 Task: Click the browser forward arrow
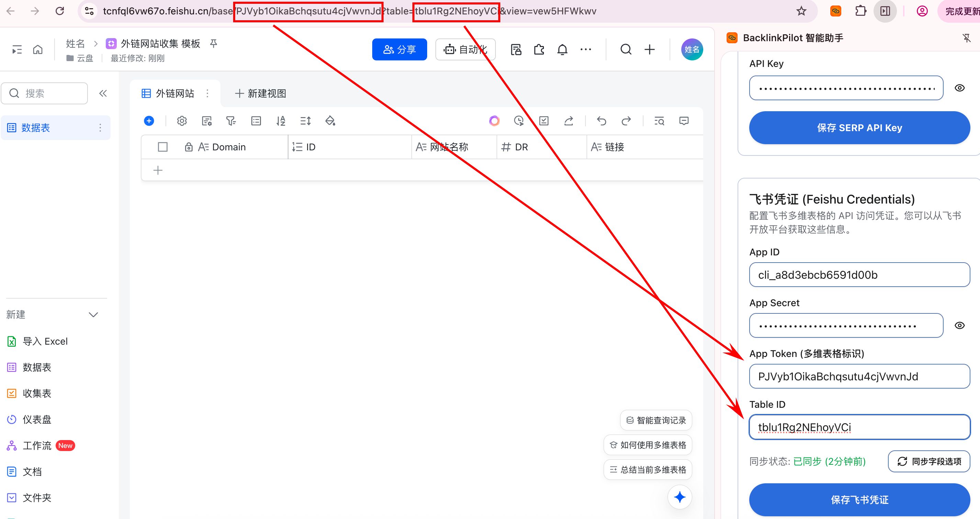[x=35, y=11]
